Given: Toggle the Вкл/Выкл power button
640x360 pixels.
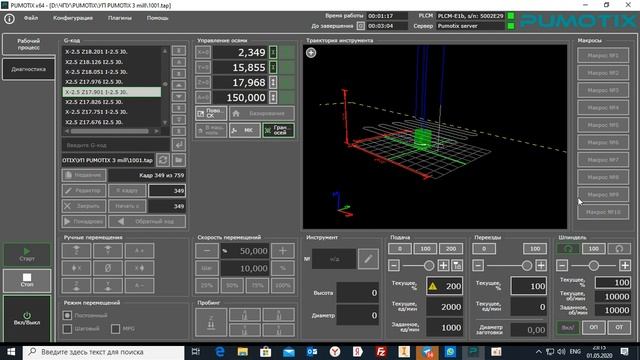Looking at the screenshot, I should pyautogui.click(x=27, y=318).
